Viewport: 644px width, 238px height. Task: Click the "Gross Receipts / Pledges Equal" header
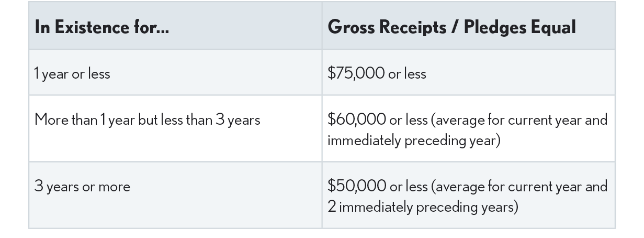[451, 27]
